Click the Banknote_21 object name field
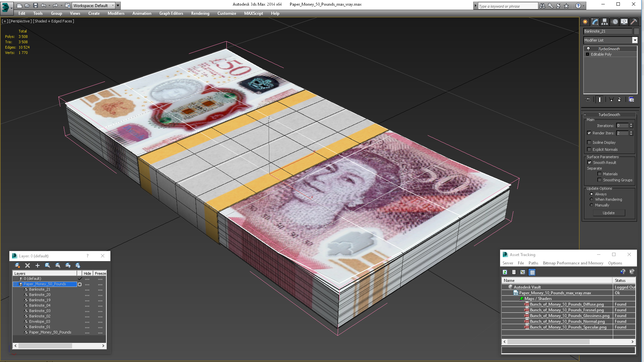Screen dimensions: 644x362 coord(607,31)
